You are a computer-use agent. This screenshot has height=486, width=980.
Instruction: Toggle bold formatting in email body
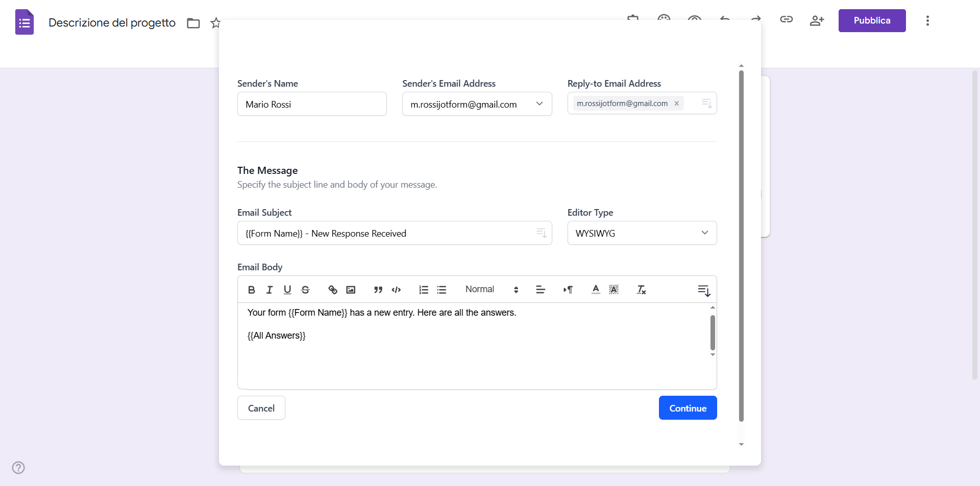tap(251, 290)
